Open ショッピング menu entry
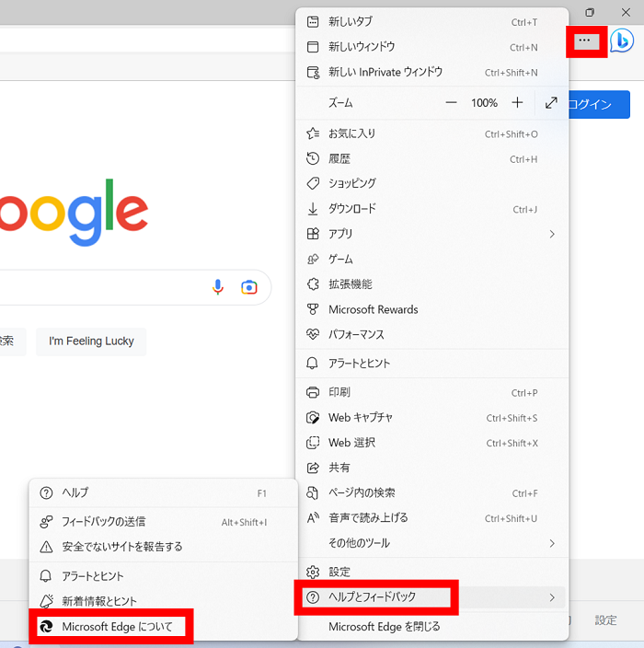644x648 pixels. pos(432,183)
